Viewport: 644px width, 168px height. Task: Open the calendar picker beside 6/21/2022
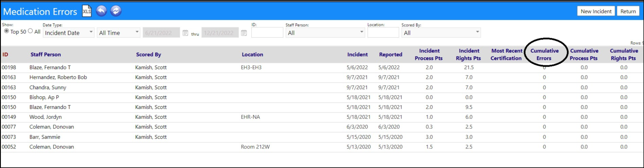click(x=185, y=33)
